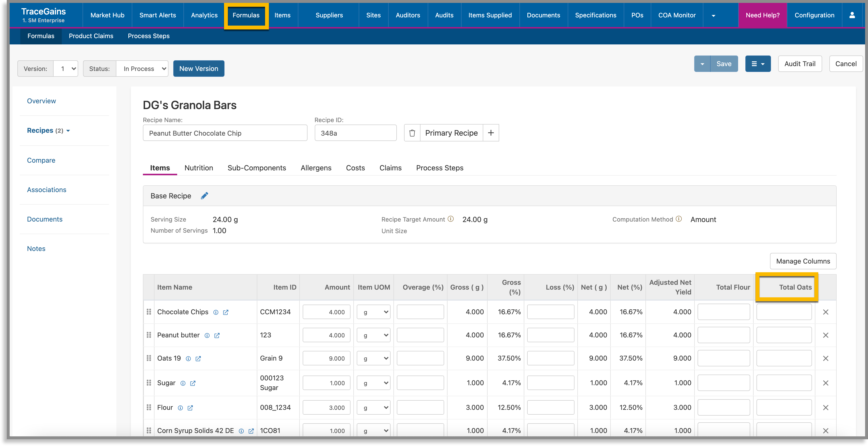This screenshot has height=446, width=868.
Task: Click the trash icon beside Primary Recipe
Action: pyautogui.click(x=412, y=133)
